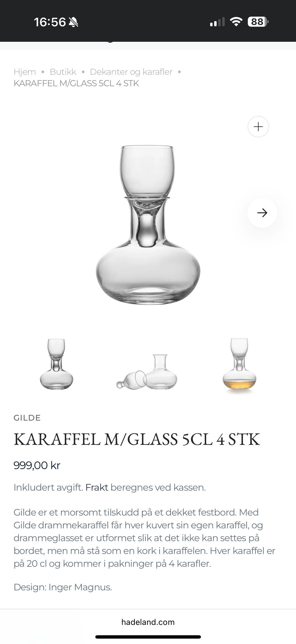The width and height of the screenshot is (296, 644).
Task: Tap the product title KARAFFEL M/GLASS 5CL 4 STK
Action: [x=137, y=439]
